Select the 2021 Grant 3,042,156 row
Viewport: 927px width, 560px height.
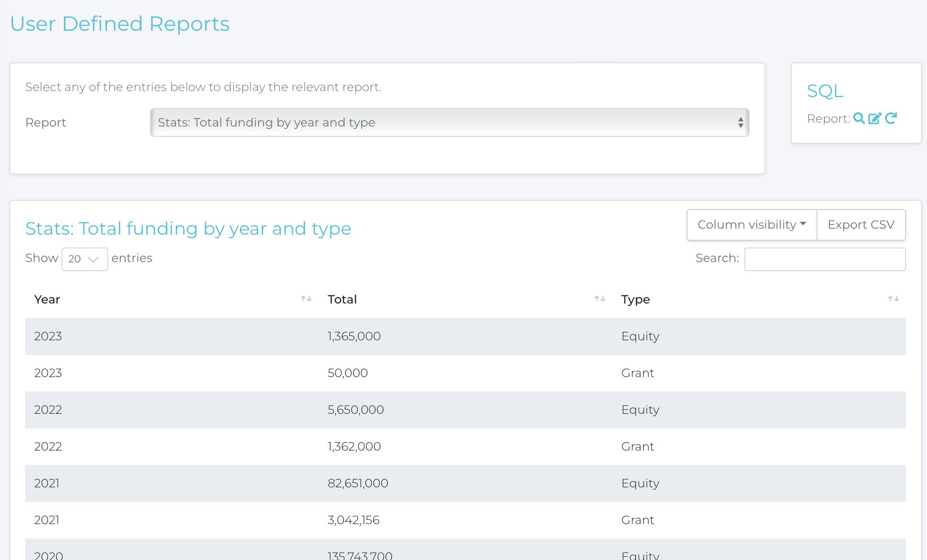click(x=465, y=520)
